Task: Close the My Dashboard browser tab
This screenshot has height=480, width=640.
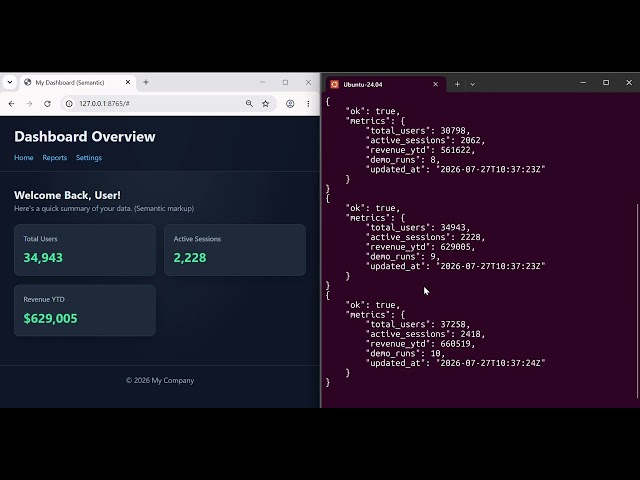Action: [x=128, y=82]
